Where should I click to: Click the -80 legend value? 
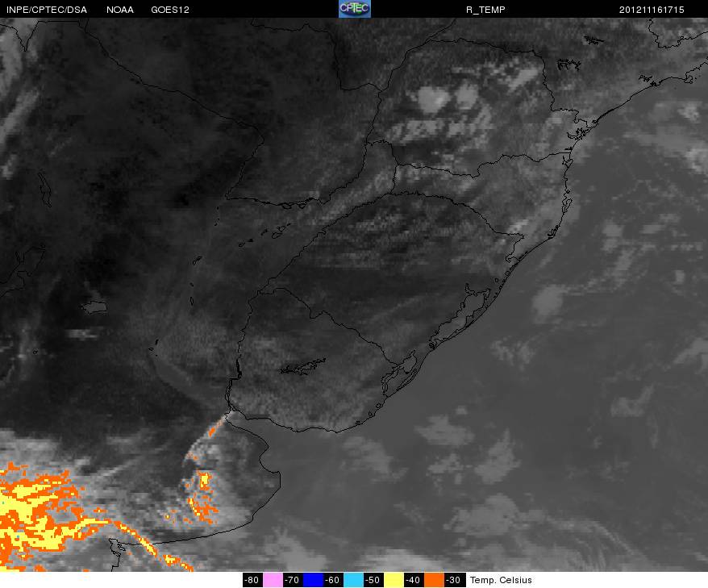[252, 580]
